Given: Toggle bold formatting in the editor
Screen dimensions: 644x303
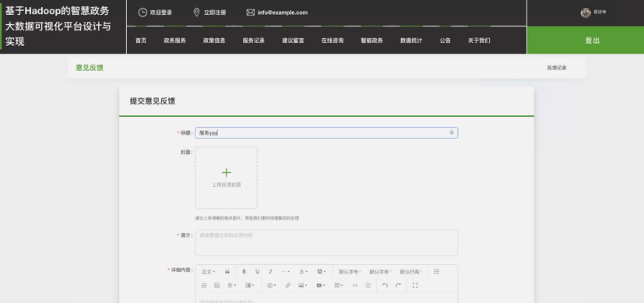Looking at the screenshot, I should pos(244,272).
